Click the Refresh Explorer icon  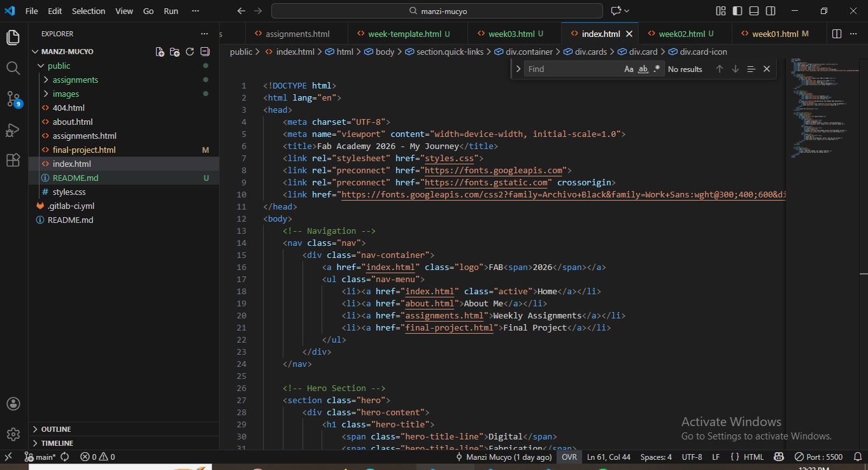190,52
